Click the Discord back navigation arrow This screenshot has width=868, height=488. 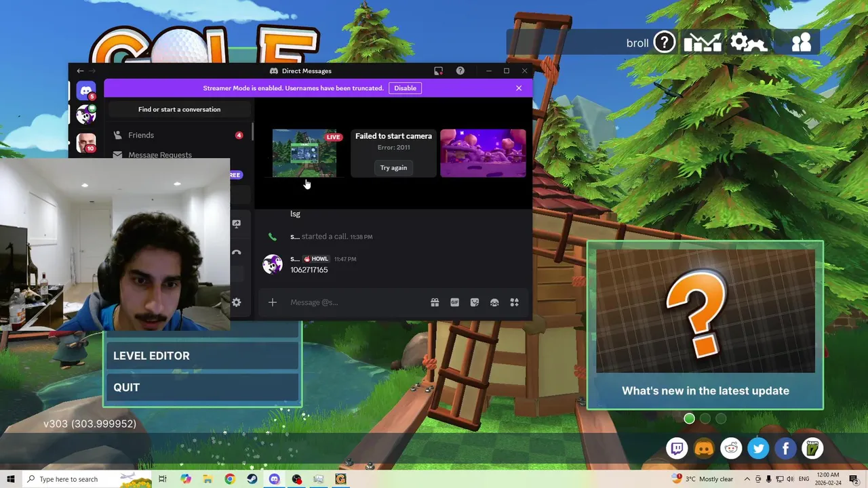click(80, 70)
